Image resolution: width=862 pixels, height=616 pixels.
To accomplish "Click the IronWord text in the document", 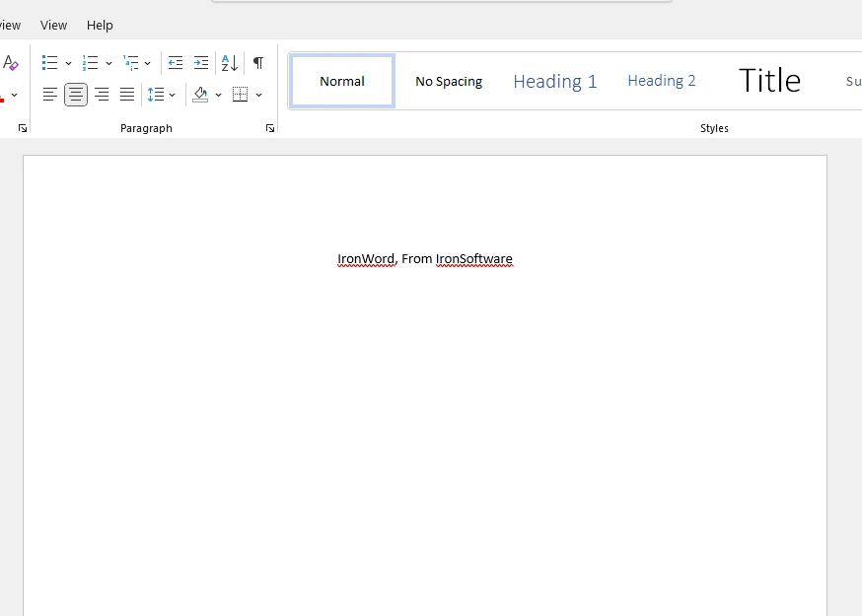I will 366,259.
